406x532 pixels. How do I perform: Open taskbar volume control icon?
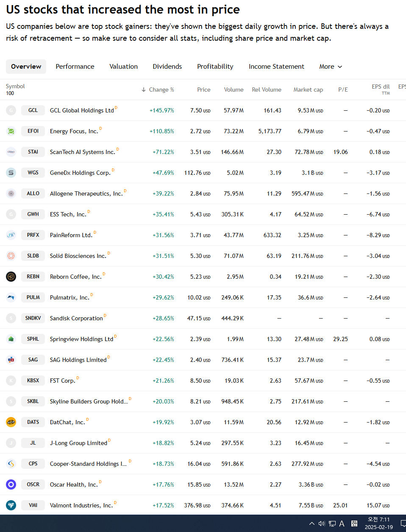click(322, 524)
